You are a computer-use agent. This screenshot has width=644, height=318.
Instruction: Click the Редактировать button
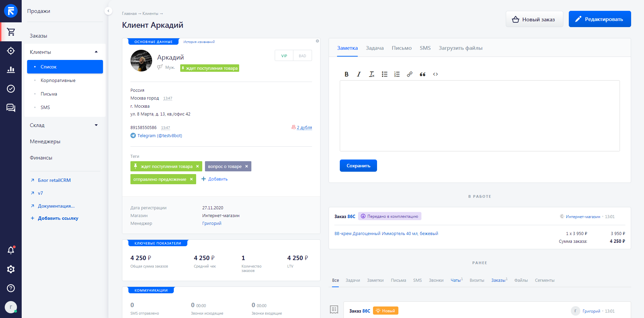coord(599,19)
